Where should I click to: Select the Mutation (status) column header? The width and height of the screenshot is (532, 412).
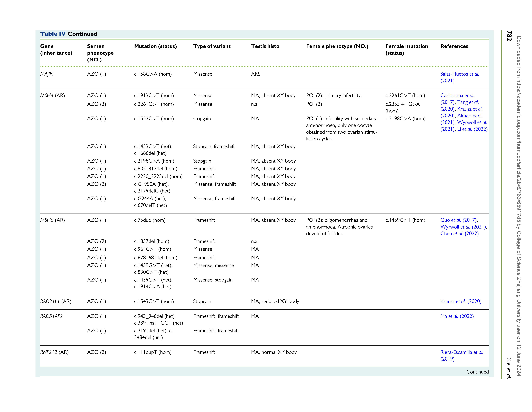coord(155,46)
